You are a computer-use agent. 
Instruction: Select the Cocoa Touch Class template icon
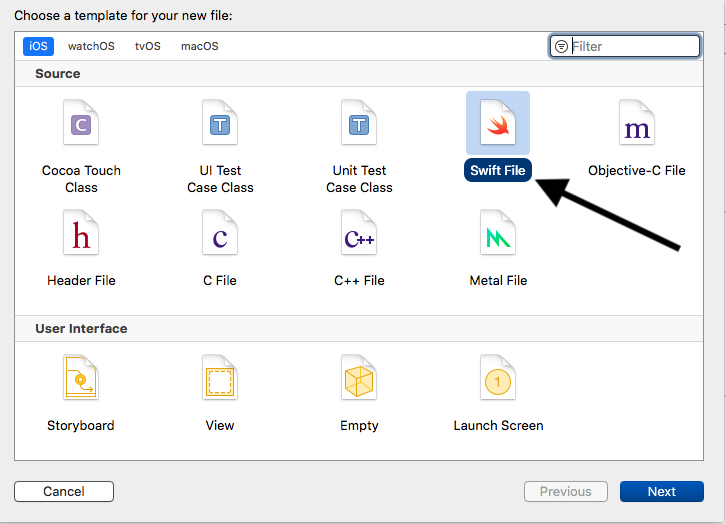(81, 123)
